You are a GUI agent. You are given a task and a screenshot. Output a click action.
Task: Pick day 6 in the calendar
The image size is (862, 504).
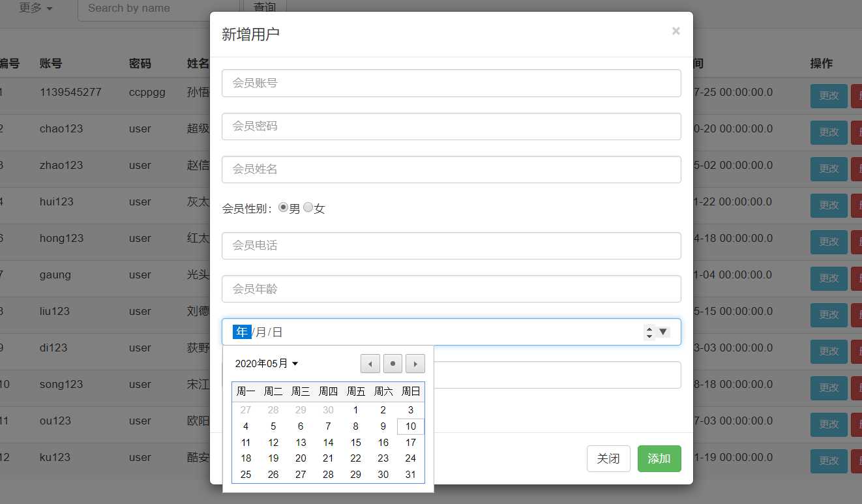pyautogui.click(x=301, y=426)
